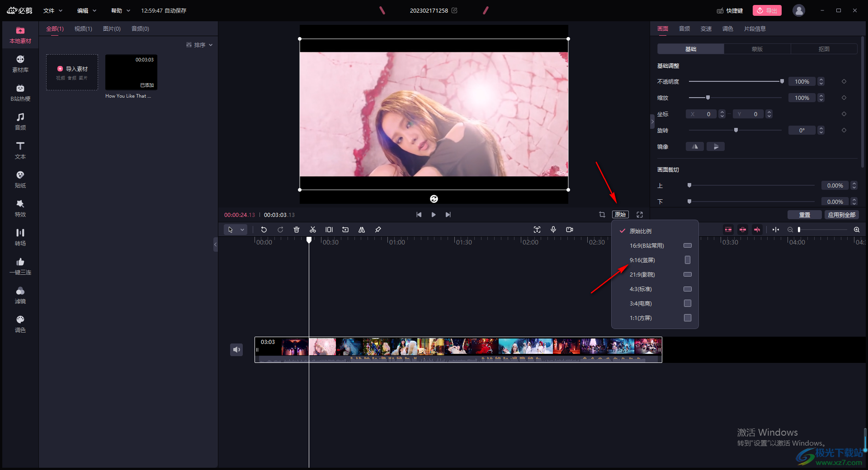Collapse the left media panel handle

point(215,244)
